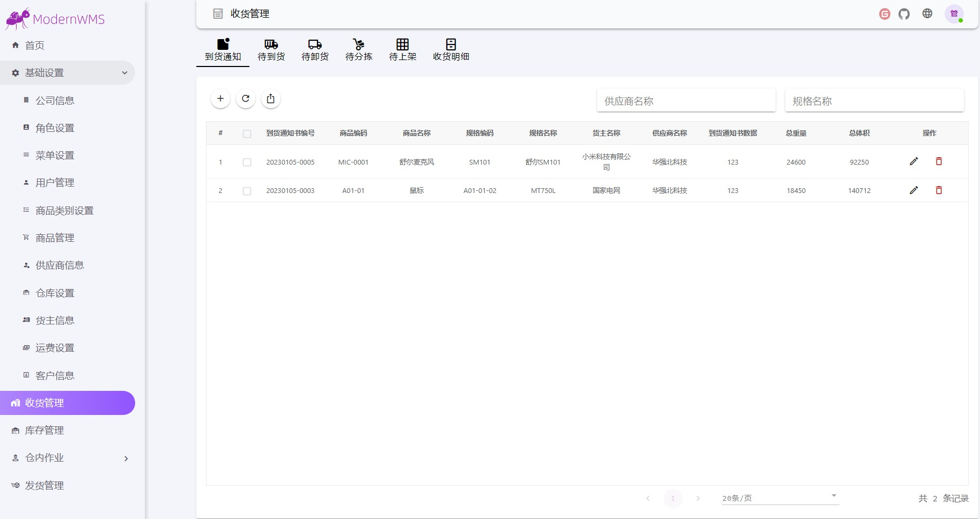This screenshot has width=980, height=519.
Task: Click the export data icon
Action: [271, 99]
